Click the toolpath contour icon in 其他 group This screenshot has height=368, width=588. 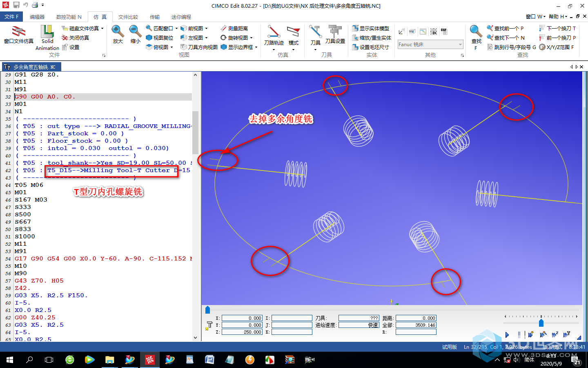(423, 31)
